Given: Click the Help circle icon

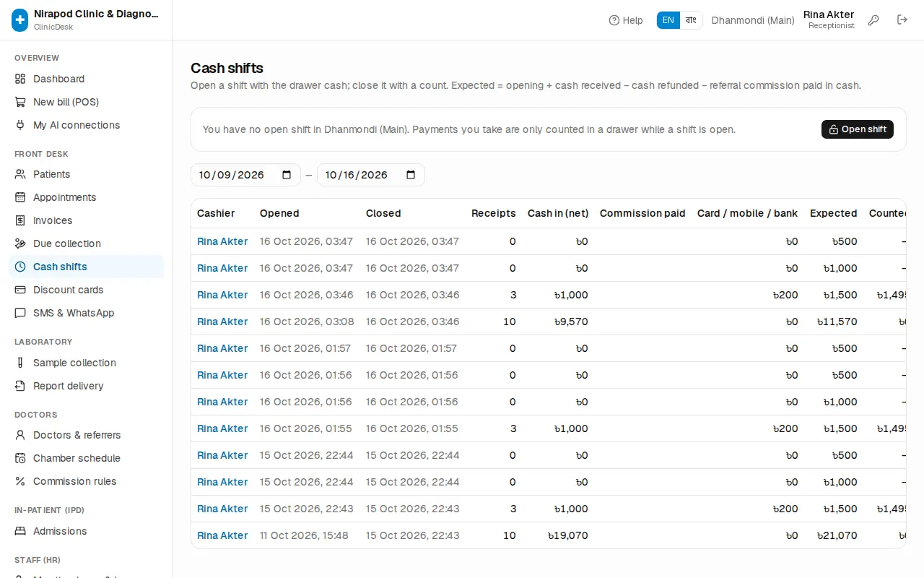Looking at the screenshot, I should [x=614, y=20].
